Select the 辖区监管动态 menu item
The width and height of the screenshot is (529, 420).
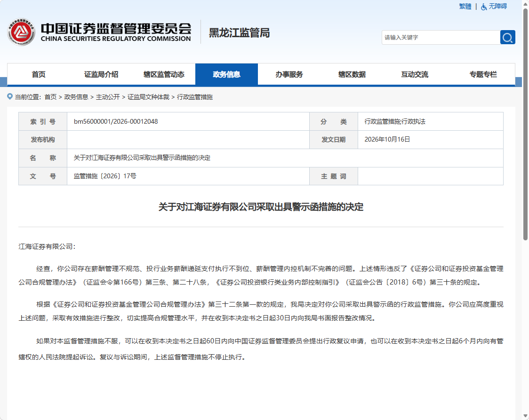pos(164,74)
